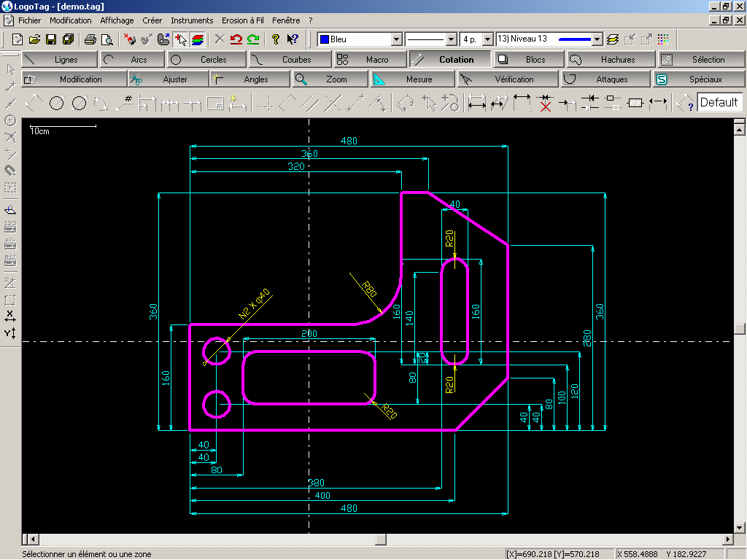Click the yellow layers manager icon
Image resolution: width=747 pixels, height=560 pixels.
(x=613, y=39)
